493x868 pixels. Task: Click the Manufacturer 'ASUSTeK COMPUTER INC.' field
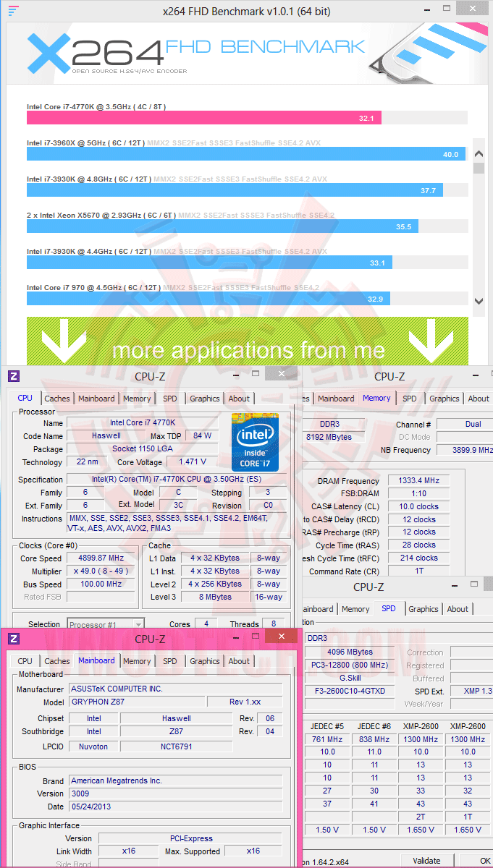click(x=177, y=689)
